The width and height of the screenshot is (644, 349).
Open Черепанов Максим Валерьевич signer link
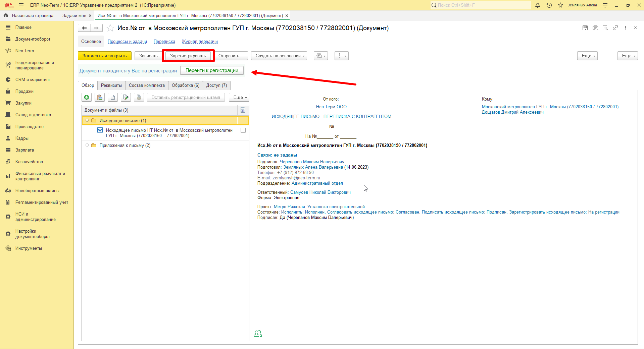coord(312,162)
